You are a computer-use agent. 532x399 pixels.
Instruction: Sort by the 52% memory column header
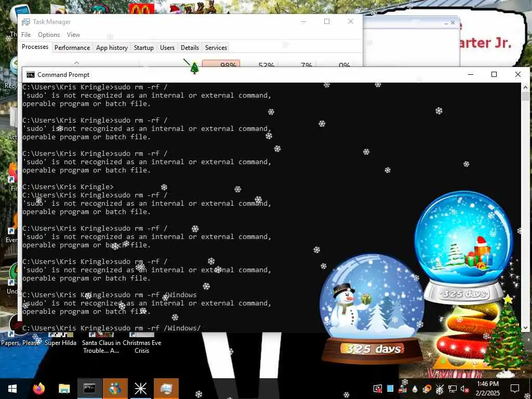pyautogui.click(x=259, y=63)
